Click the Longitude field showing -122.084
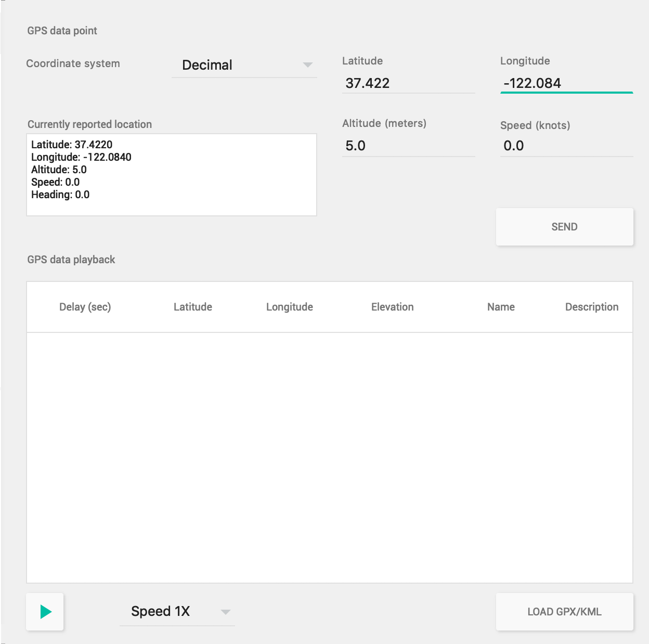 pyautogui.click(x=566, y=83)
